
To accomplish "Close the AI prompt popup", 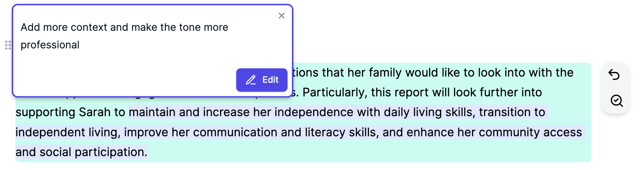I will pyautogui.click(x=282, y=16).
